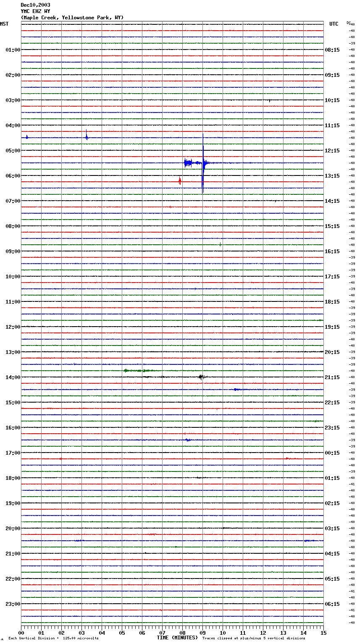Click the 12:15 UTC time label
The image size is (357, 644).
pos(332,151)
